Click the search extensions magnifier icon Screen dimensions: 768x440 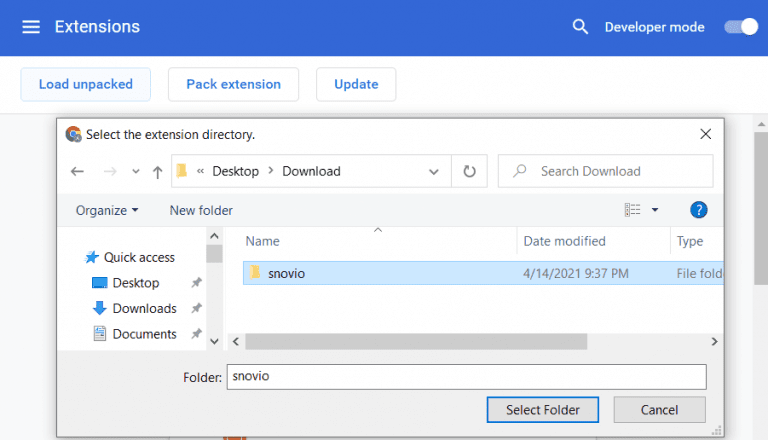click(580, 27)
